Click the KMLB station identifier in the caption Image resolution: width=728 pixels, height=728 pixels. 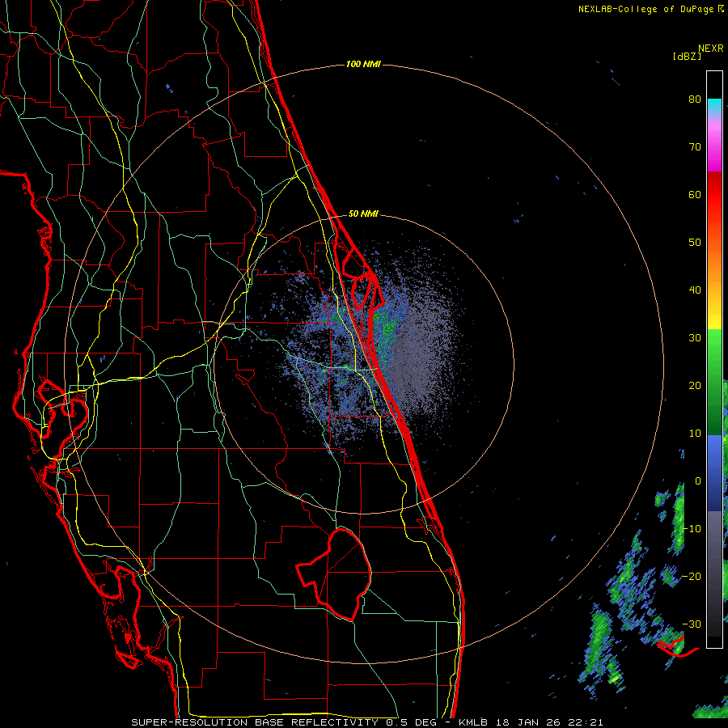coord(473,722)
